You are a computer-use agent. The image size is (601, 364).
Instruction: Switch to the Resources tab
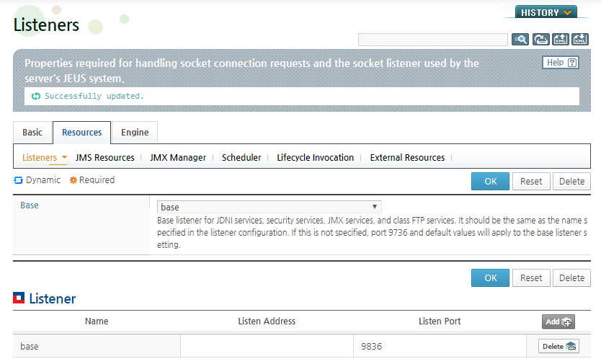81,133
